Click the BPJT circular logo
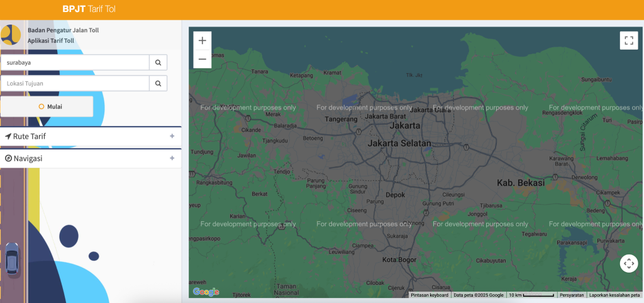Viewport: 644px width, 303px height. (11, 35)
